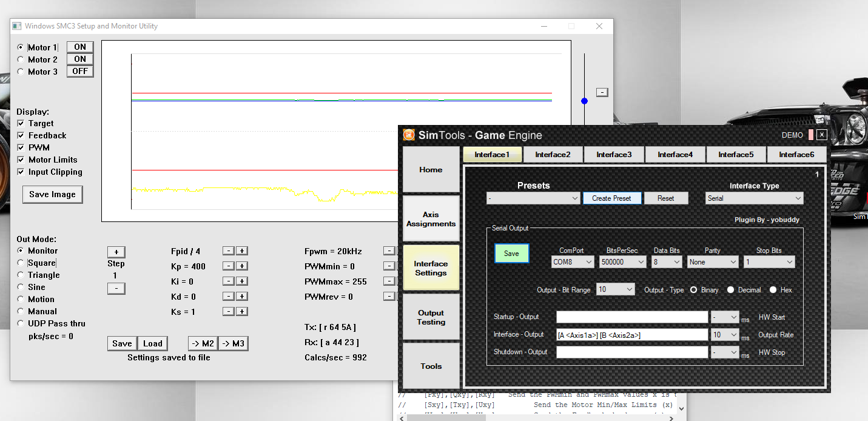Decrease Kp with its minus button
This screenshot has width=868, height=421.
228,266
